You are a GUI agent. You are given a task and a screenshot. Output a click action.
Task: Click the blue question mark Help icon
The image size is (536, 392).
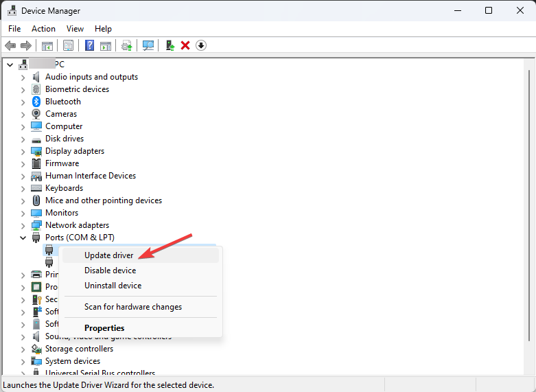pyautogui.click(x=89, y=45)
